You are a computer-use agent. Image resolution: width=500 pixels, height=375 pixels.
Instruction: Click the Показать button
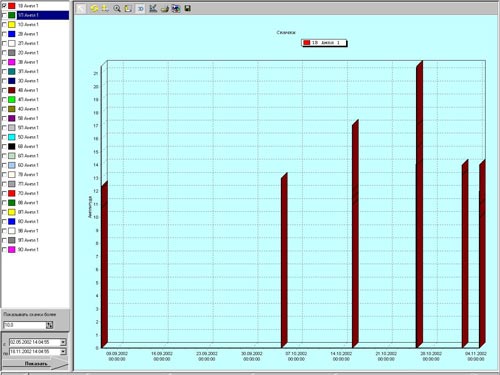[x=36, y=363]
